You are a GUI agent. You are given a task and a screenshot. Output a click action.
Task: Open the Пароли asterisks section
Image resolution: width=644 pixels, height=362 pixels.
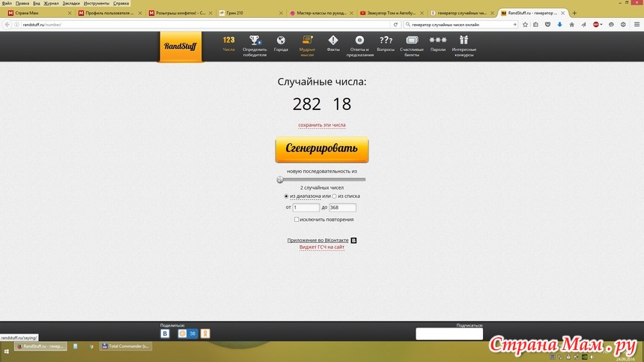[x=438, y=43]
